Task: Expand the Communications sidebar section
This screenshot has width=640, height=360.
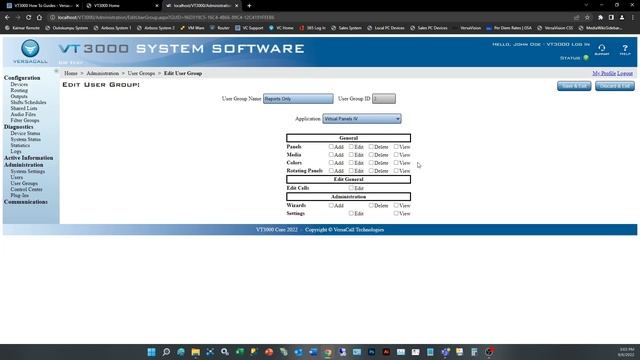Action: tap(26, 202)
